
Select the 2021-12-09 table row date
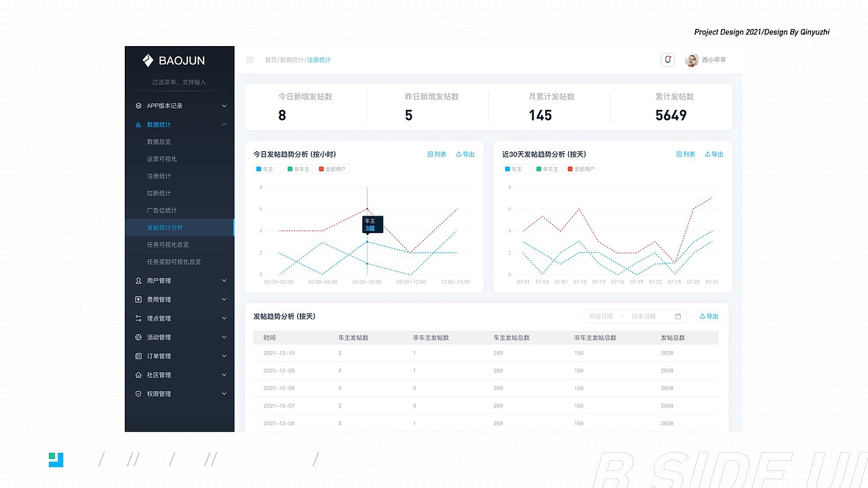click(x=279, y=371)
